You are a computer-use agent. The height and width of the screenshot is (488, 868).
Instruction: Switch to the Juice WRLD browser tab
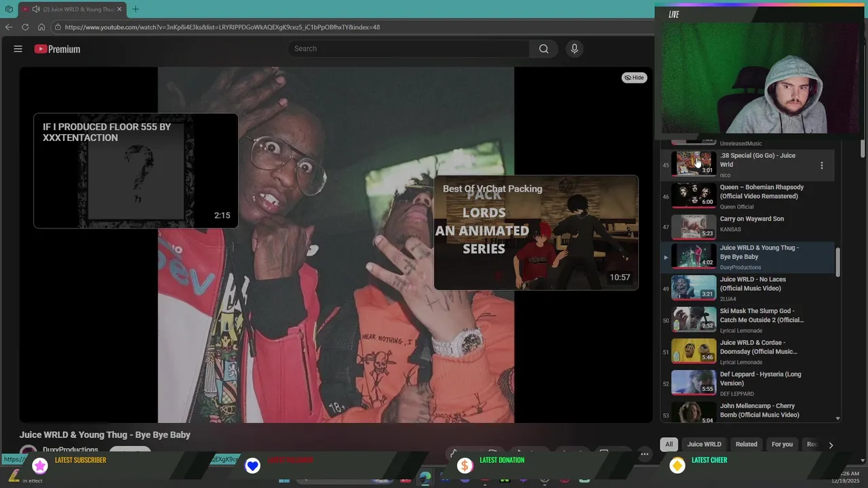click(71, 9)
